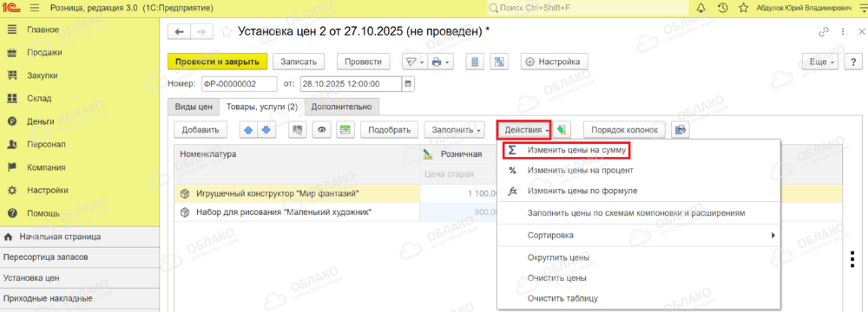868x312 pixels.
Task: Expand the Заполнить dropdown
Action: pyautogui.click(x=455, y=130)
